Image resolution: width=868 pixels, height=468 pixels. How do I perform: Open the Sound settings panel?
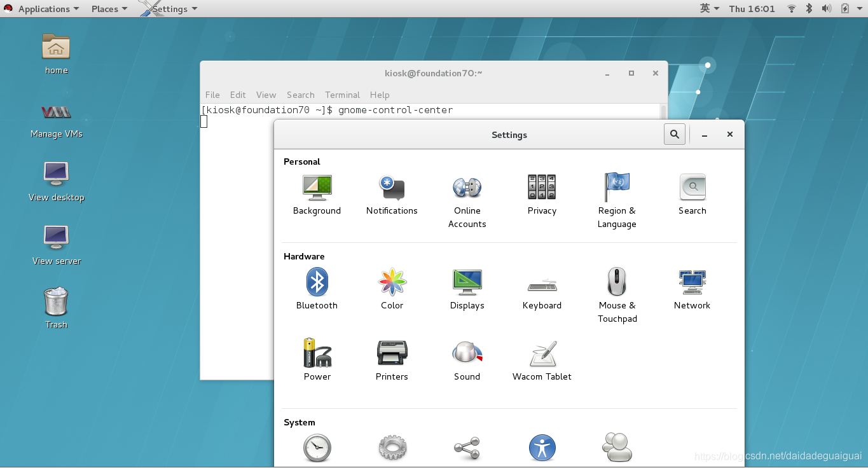467,361
